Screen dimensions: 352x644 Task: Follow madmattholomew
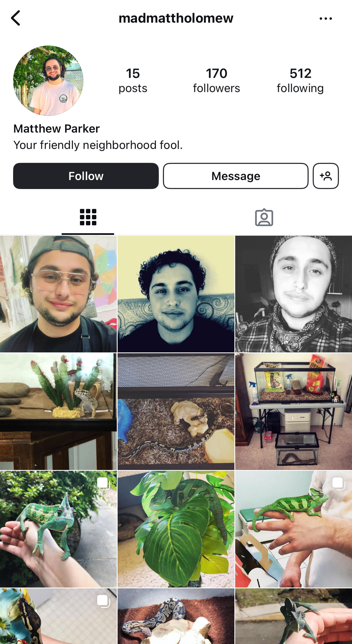click(x=86, y=176)
